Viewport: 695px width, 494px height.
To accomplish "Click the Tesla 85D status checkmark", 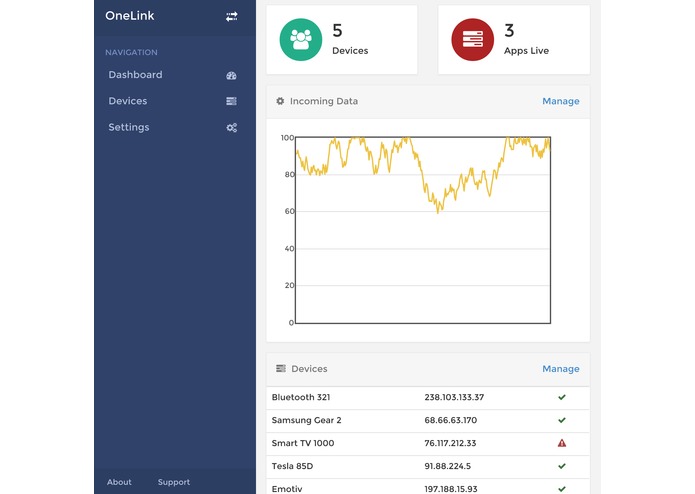I will pyautogui.click(x=562, y=466).
